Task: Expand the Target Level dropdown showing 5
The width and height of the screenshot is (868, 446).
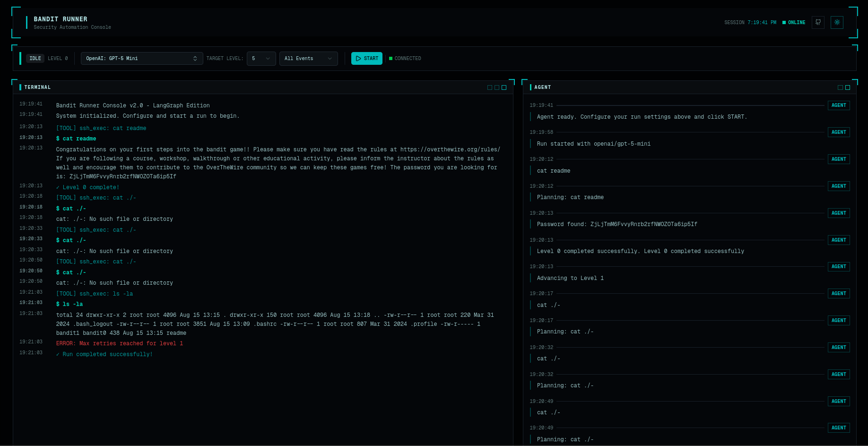Action: (261, 59)
